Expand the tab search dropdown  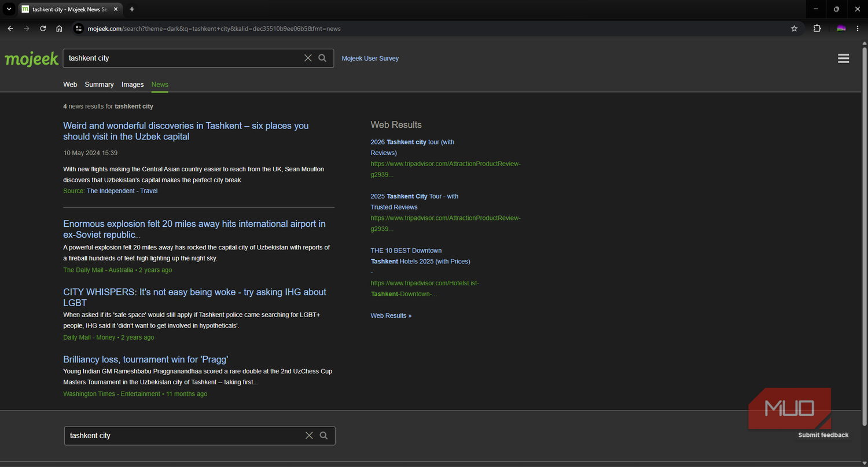point(9,9)
